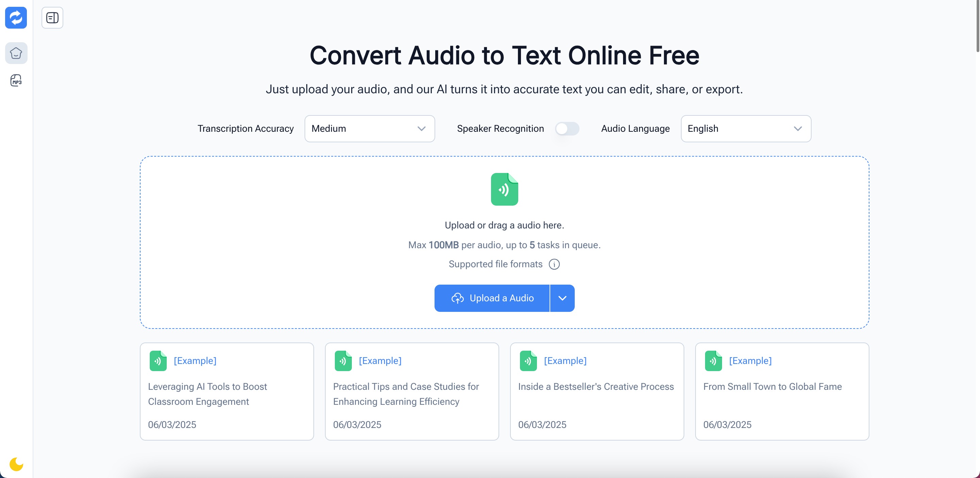Open the Home sidebar icon
The width and height of the screenshot is (980, 478).
pyautogui.click(x=16, y=53)
